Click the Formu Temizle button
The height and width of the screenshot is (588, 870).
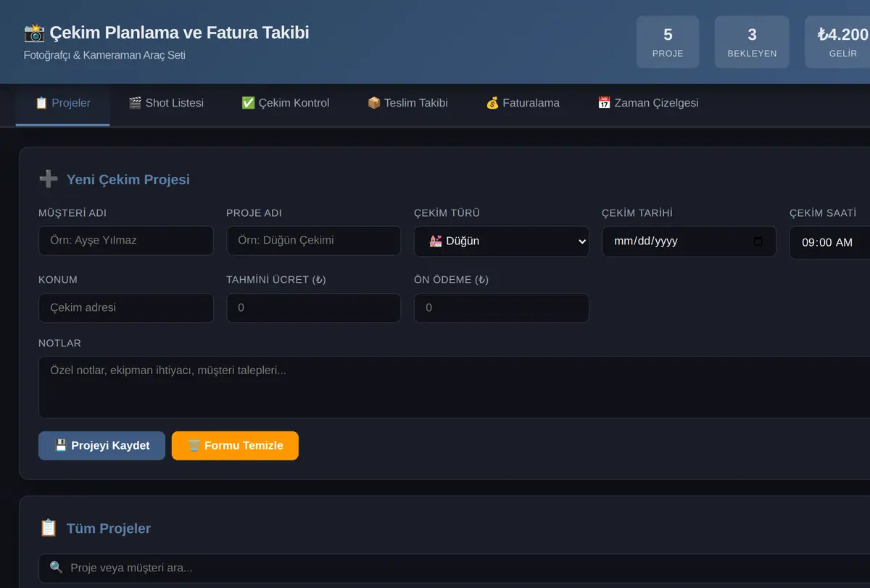(x=235, y=445)
